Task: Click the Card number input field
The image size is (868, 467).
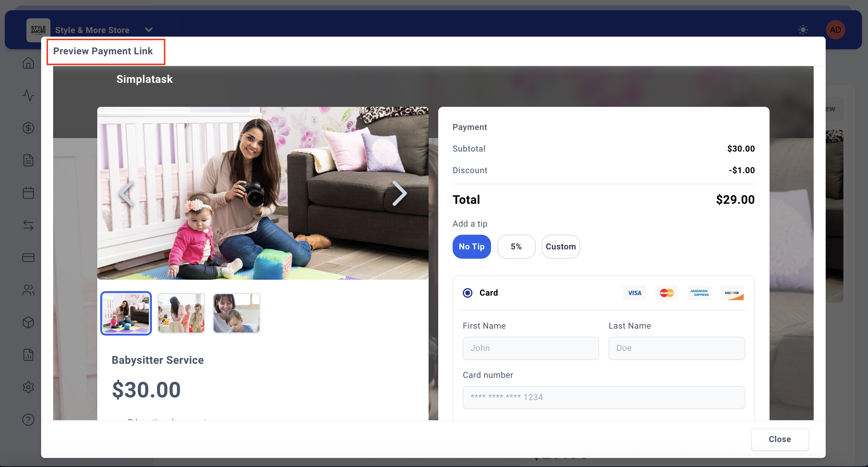Action: (x=603, y=397)
